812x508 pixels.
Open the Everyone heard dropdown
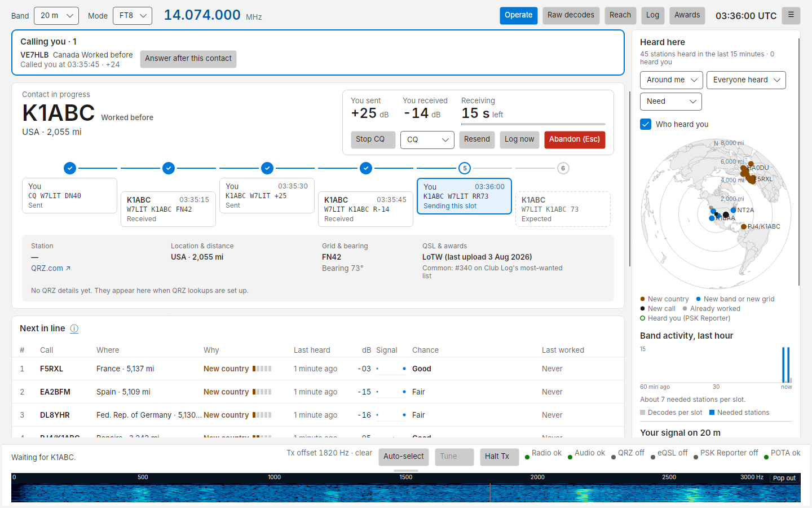point(746,80)
